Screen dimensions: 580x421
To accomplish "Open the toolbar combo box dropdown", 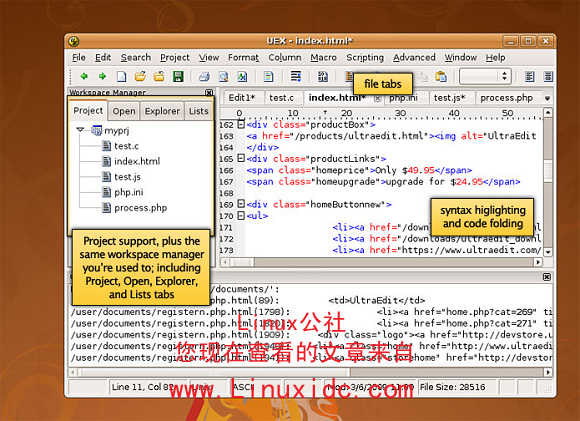I will click(x=504, y=76).
